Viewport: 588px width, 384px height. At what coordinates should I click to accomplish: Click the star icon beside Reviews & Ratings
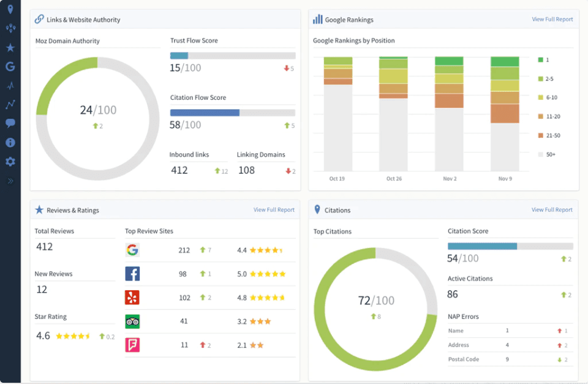(39, 209)
